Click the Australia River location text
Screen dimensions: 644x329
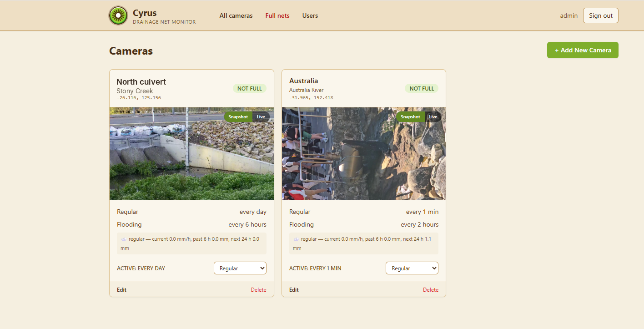tap(307, 90)
